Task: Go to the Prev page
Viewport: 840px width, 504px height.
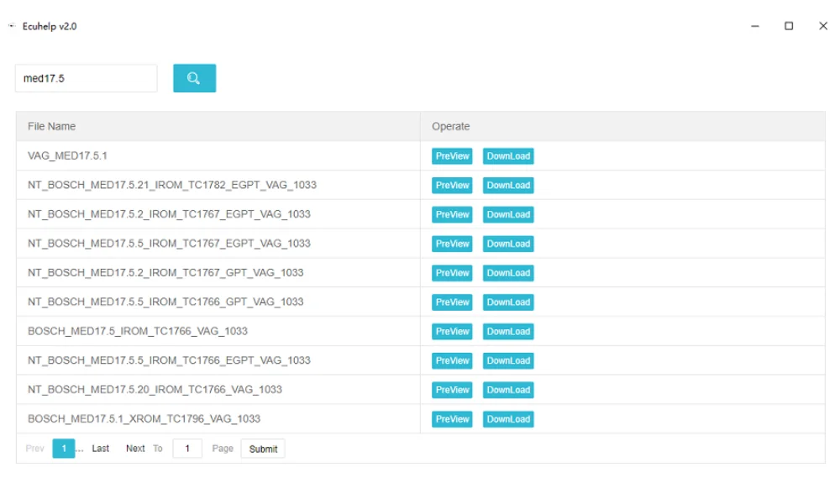Action: coord(34,449)
